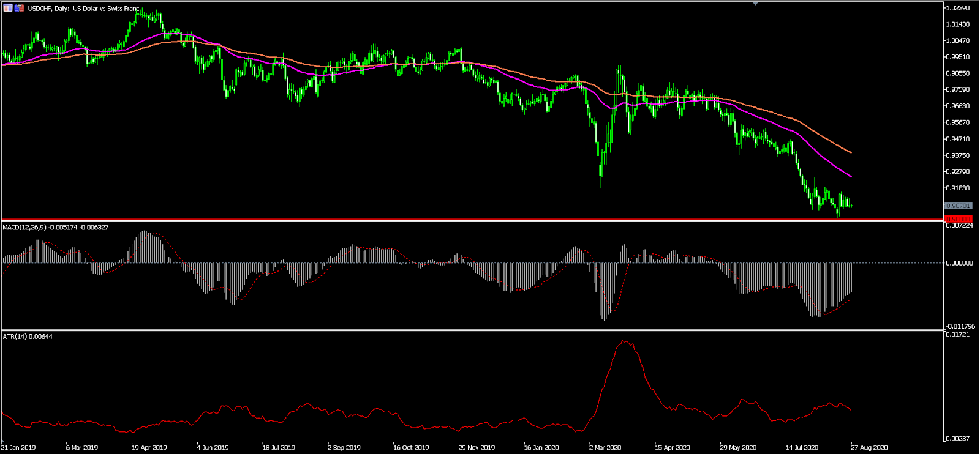Click the 0.98550 price axis label
This screenshot has height=454, width=980.
point(959,73)
